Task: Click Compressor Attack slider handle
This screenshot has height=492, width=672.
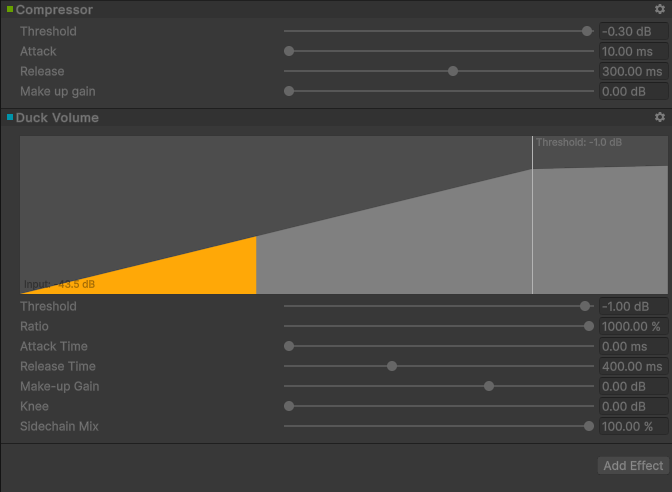Action: click(289, 51)
